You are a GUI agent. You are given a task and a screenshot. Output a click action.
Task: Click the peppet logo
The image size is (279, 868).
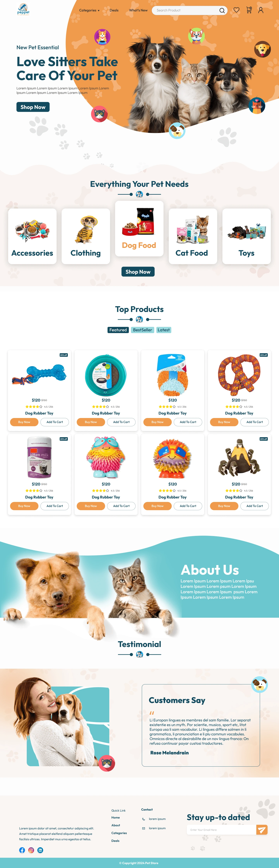(23, 9)
